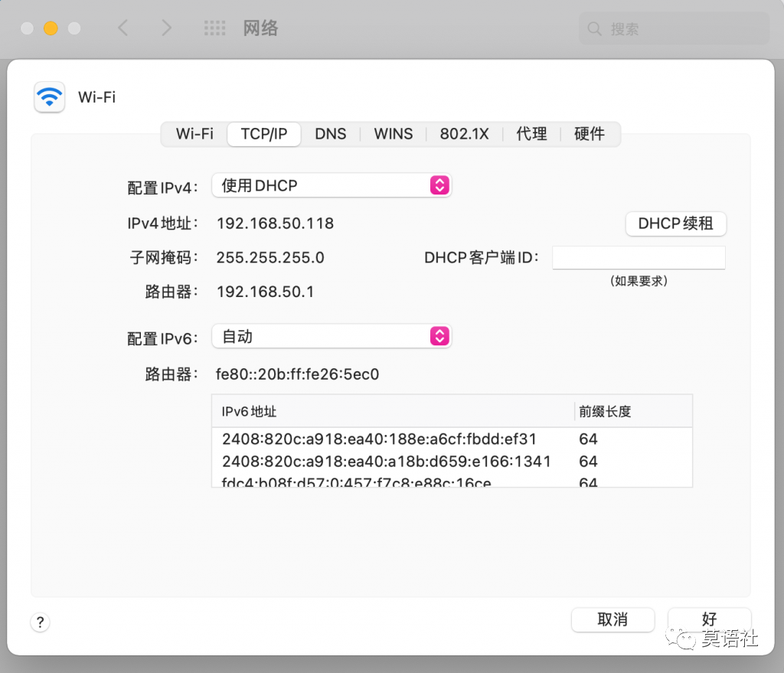This screenshot has width=784, height=673.
Task: Open the WINS tab
Action: (394, 134)
